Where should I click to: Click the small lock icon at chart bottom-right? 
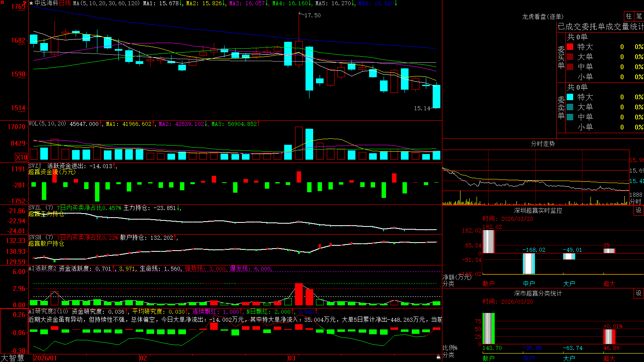click(439, 357)
